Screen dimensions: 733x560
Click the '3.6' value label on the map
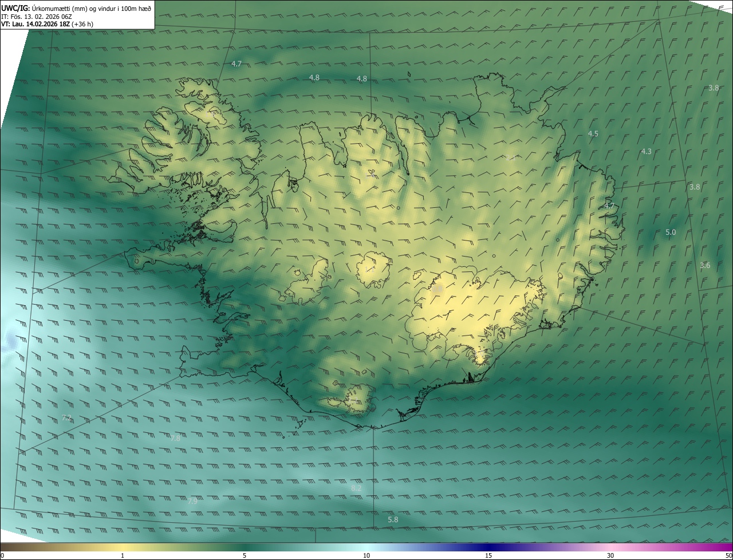[x=705, y=265]
